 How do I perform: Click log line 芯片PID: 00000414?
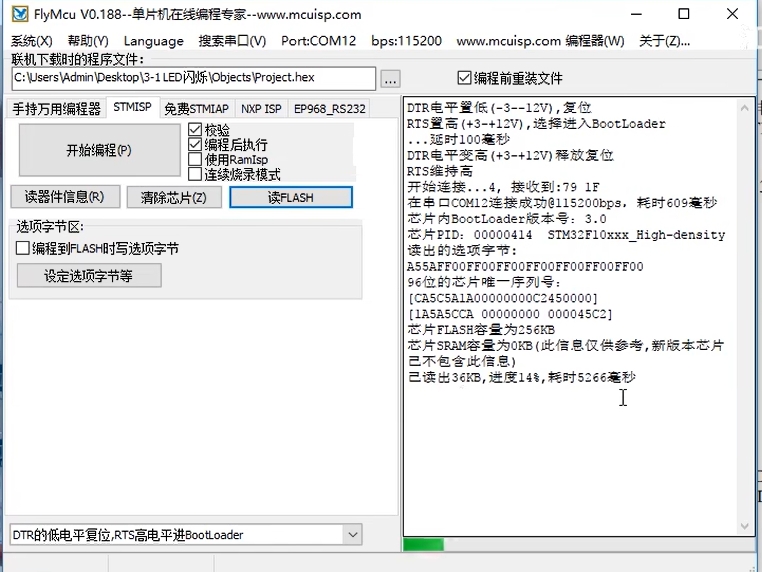click(566, 235)
